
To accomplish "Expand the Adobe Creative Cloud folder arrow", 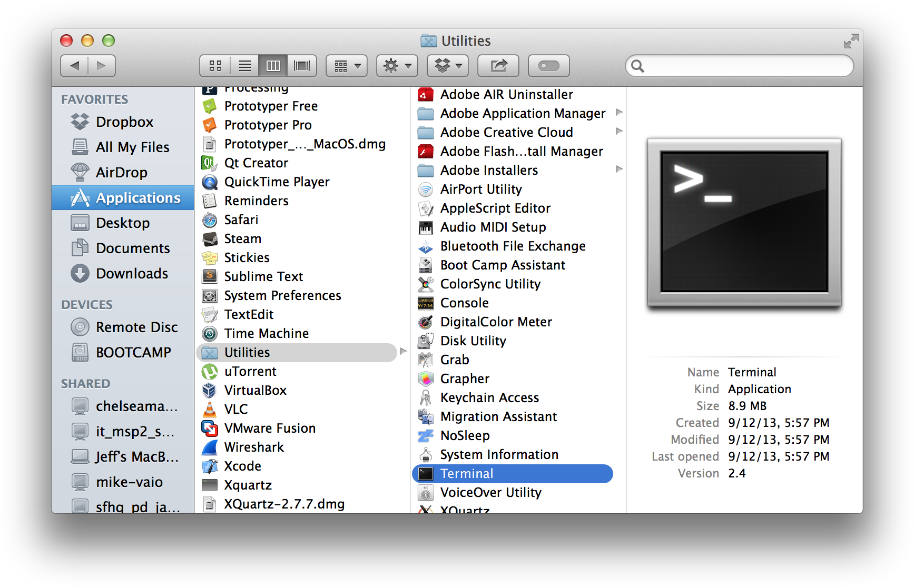I will tap(620, 131).
